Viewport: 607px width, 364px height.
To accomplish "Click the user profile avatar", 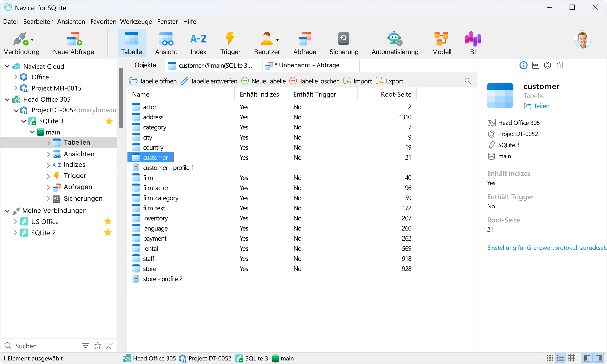I will click(x=582, y=40).
